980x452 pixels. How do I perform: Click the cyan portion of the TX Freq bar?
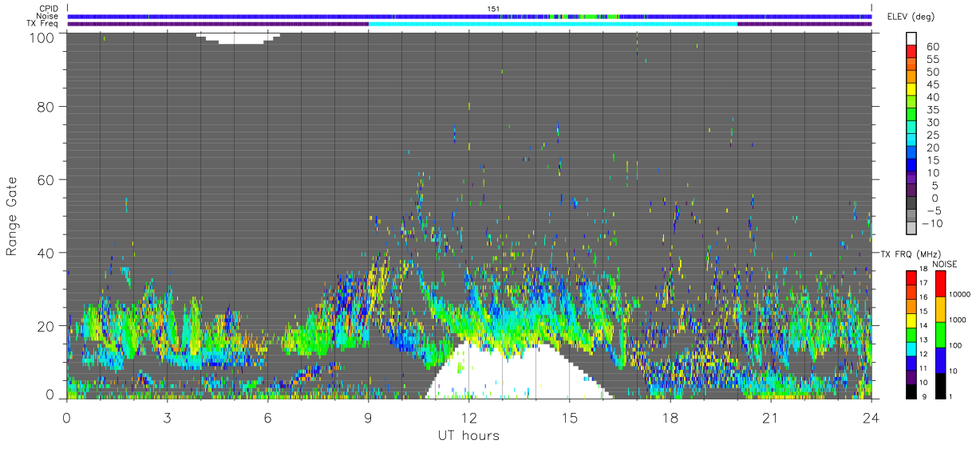pyautogui.click(x=552, y=24)
